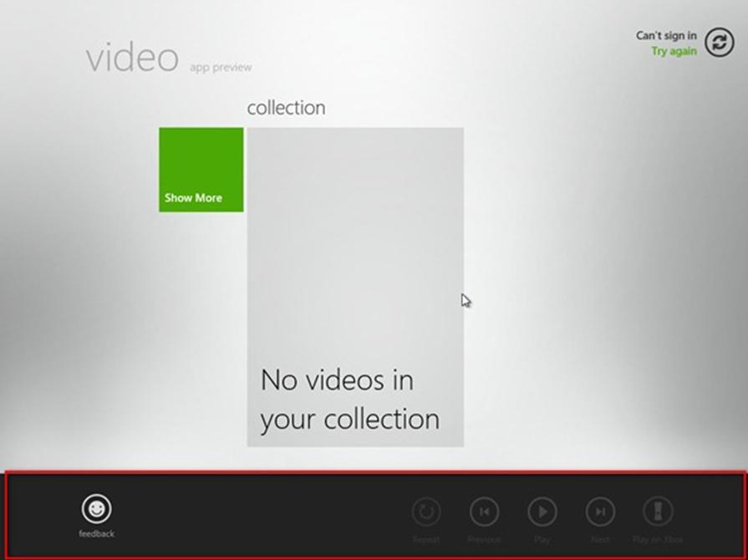This screenshot has height=560, width=748.
Task: Click the No videos in your collection tile
Action: [355, 288]
